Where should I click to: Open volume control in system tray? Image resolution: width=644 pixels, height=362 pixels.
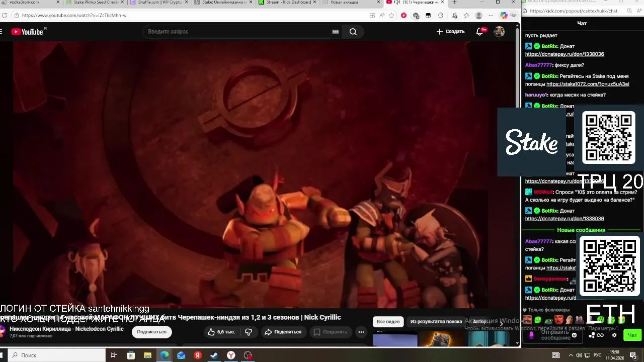[579, 355]
